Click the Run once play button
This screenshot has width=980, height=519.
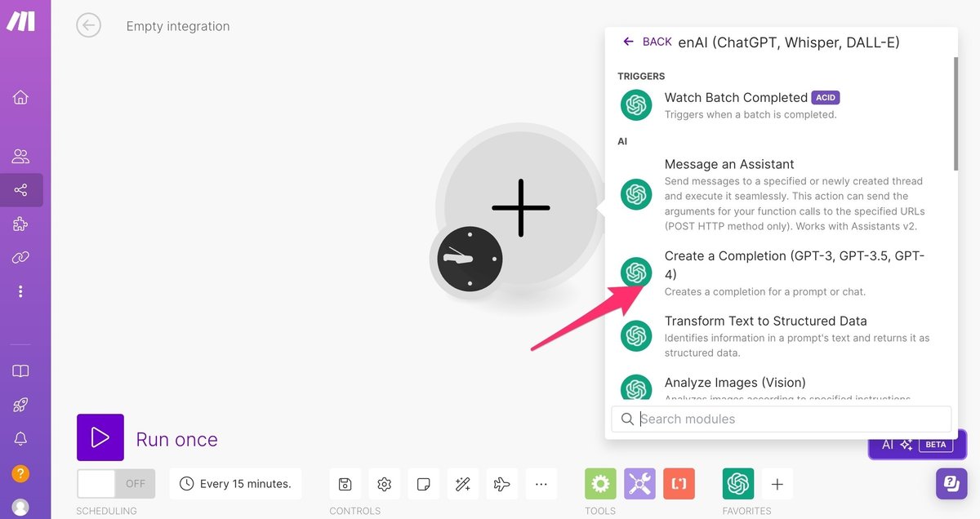tap(100, 437)
